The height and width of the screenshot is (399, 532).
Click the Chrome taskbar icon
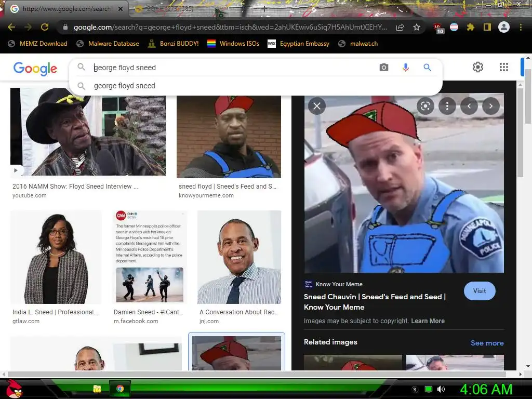point(120,389)
